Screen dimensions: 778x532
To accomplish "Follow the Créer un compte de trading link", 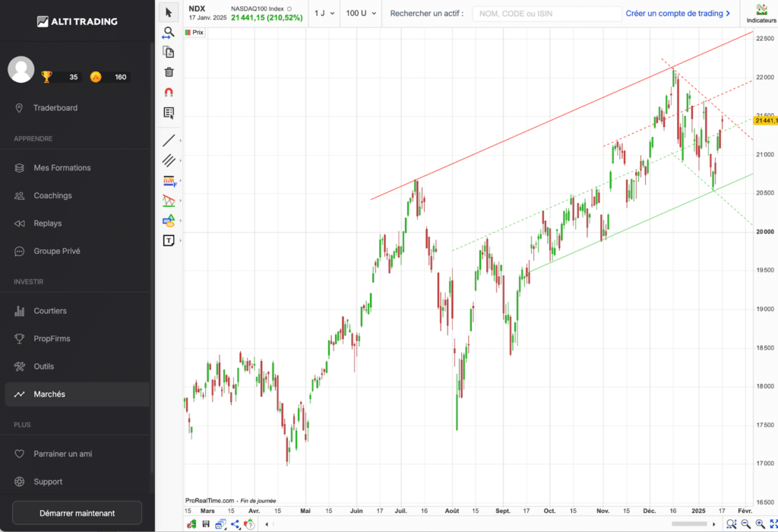I will (x=678, y=14).
